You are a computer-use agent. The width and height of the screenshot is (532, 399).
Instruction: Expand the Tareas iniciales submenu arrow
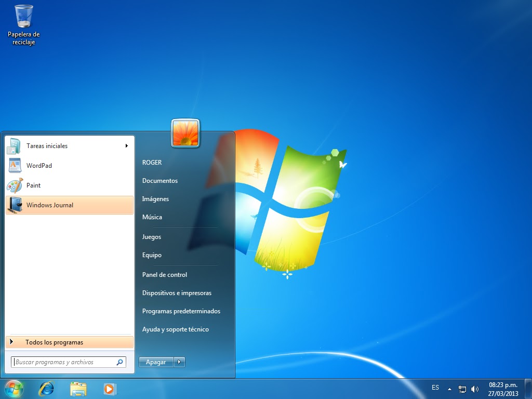pos(127,146)
